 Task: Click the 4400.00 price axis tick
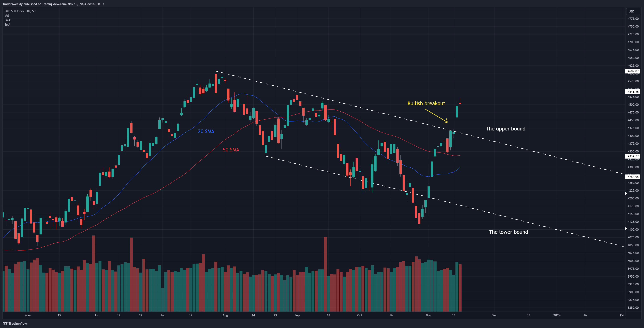633,136
